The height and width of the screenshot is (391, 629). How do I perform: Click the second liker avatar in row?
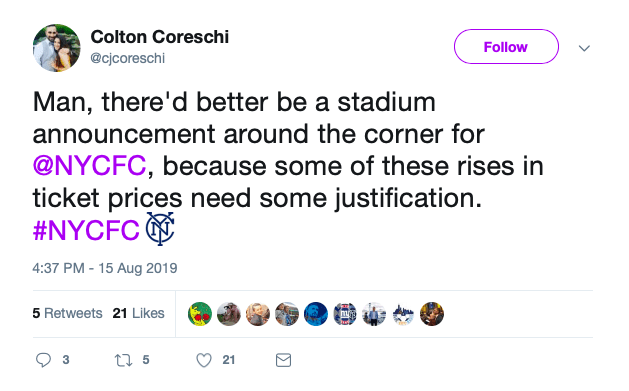(x=229, y=314)
